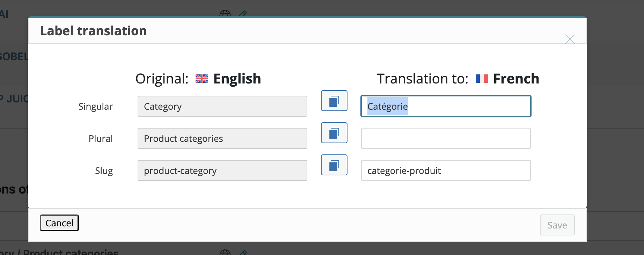Click the empty French Plural field
The width and height of the screenshot is (644, 255).
[x=446, y=138]
